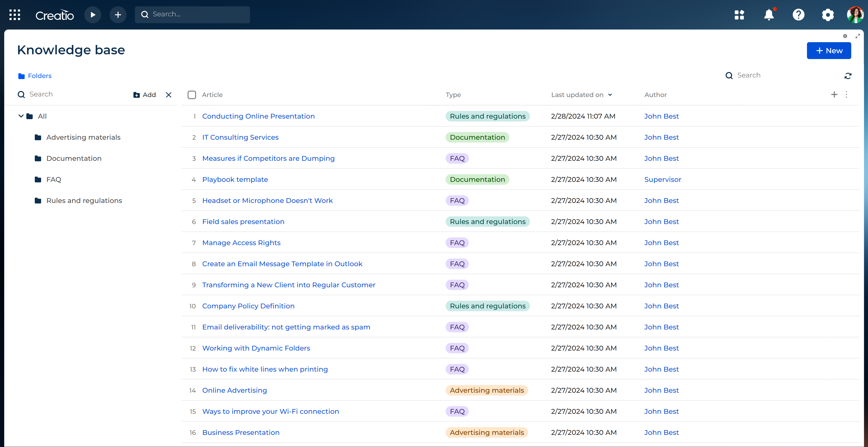This screenshot has height=447, width=868.
Task: Open the application grid menu
Action: click(14, 14)
